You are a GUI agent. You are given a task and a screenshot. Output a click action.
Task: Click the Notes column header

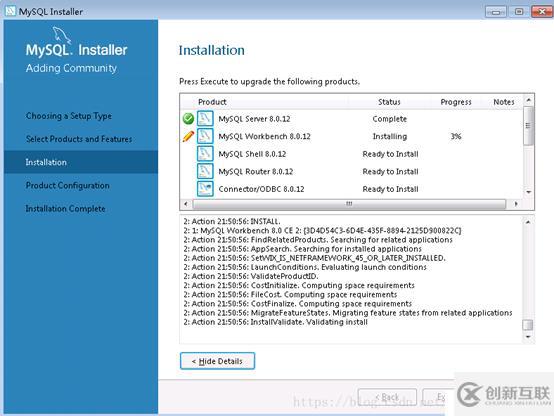[504, 102]
